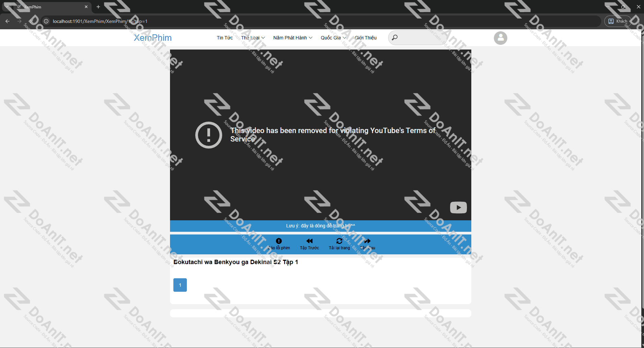Click the address bar URL
644x348 pixels.
point(100,21)
